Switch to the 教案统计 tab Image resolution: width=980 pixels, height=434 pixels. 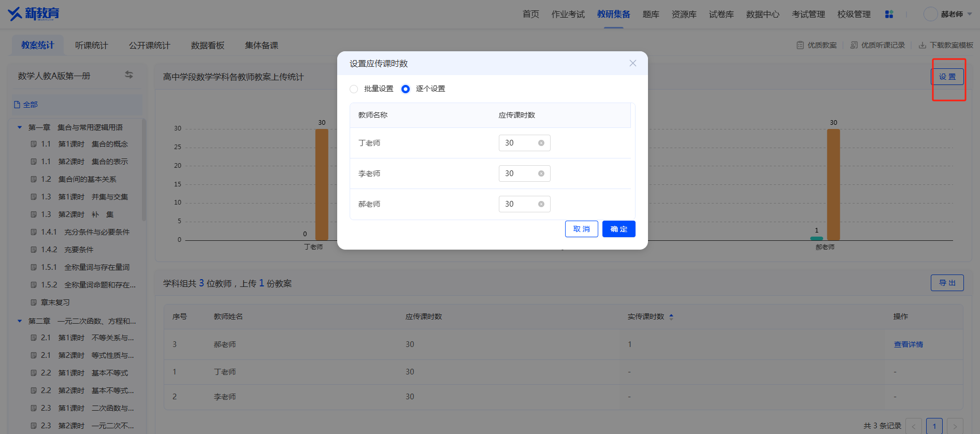[x=37, y=45]
